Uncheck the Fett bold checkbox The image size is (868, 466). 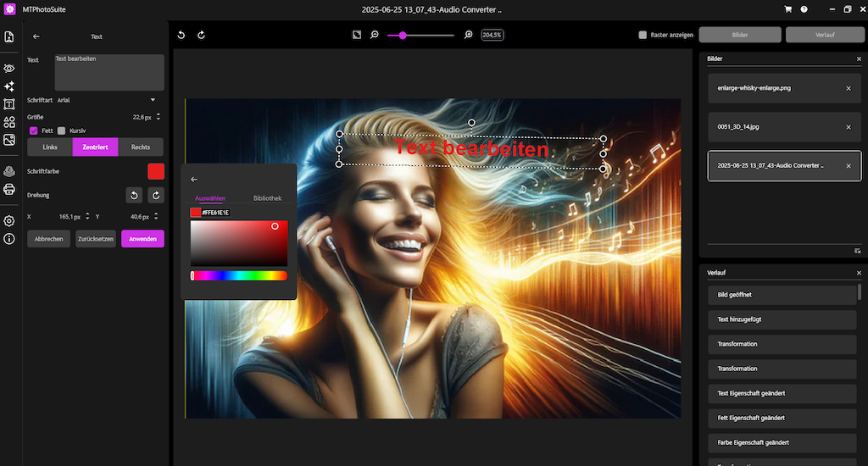click(x=34, y=130)
